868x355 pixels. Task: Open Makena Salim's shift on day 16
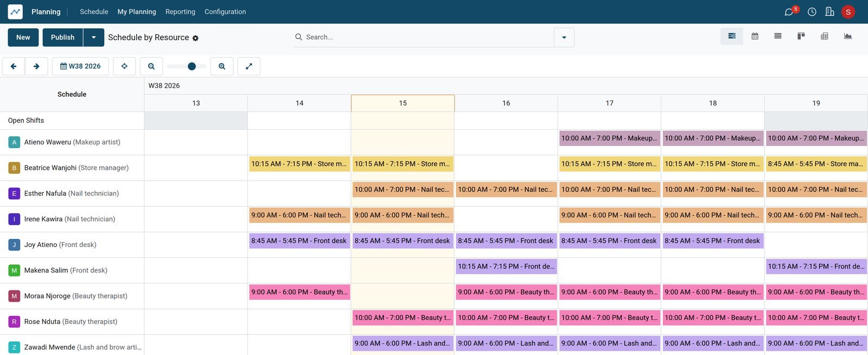tap(506, 267)
